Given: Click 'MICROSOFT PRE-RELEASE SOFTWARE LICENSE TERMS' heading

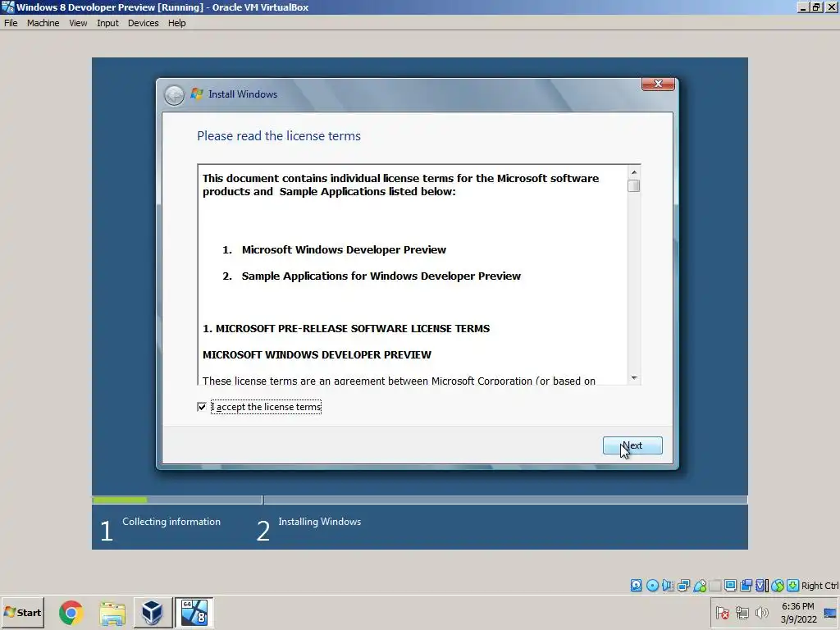Looking at the screenshot, I should (346, 328).
